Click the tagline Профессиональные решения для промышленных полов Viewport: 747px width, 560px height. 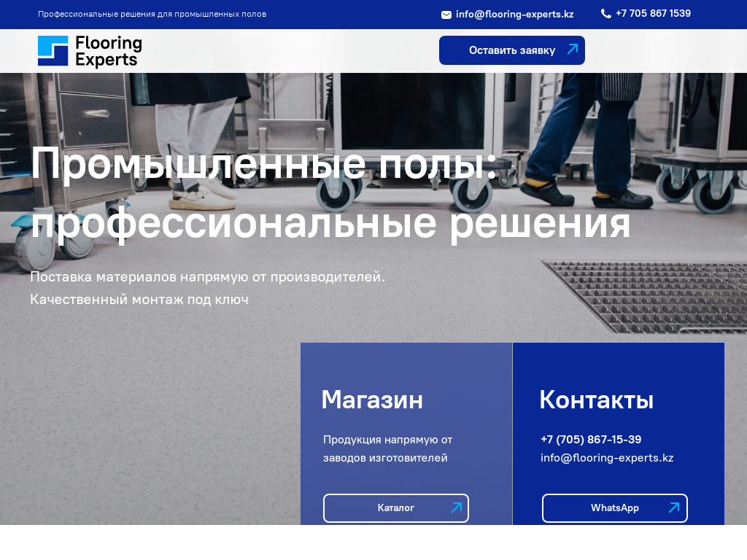152,15
